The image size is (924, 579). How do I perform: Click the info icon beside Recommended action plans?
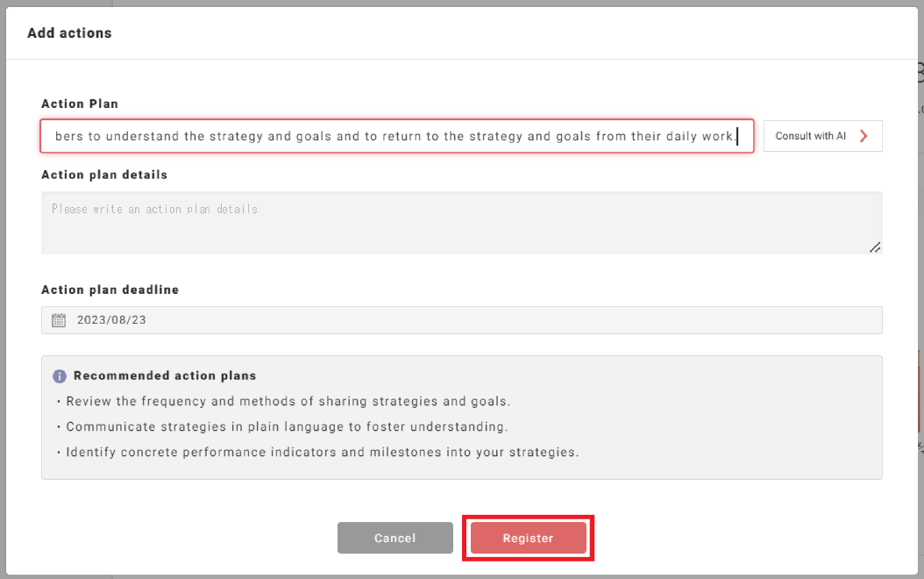(x=60, y=376)
